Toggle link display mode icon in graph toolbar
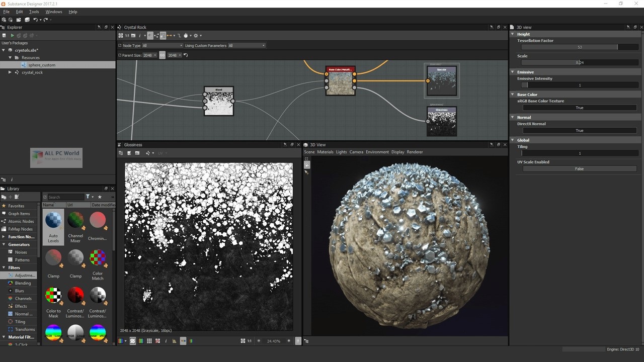The height and width of the screenshot is (362, 644). click(x=179, y=35)
